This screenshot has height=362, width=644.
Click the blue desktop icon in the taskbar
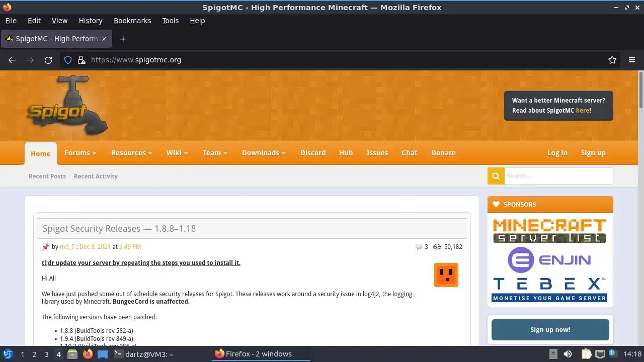(103, 354)
